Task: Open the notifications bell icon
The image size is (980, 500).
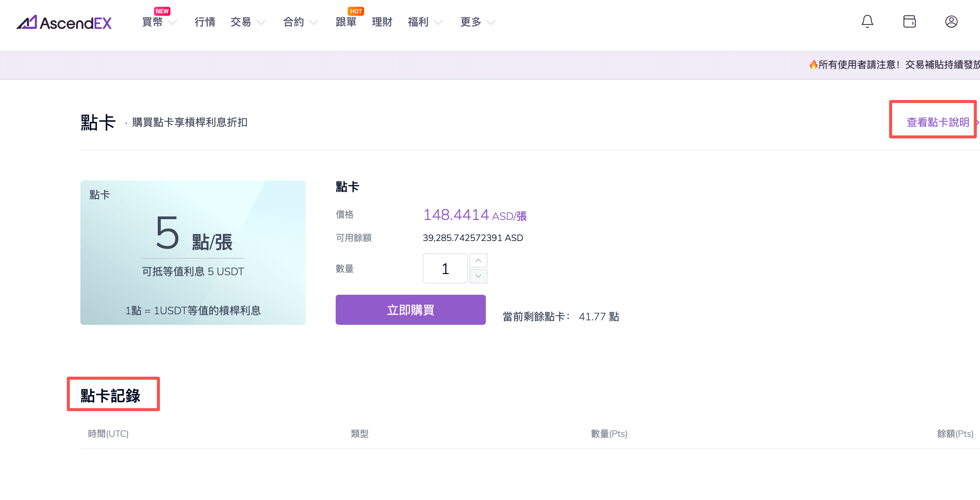Action: 867,22
